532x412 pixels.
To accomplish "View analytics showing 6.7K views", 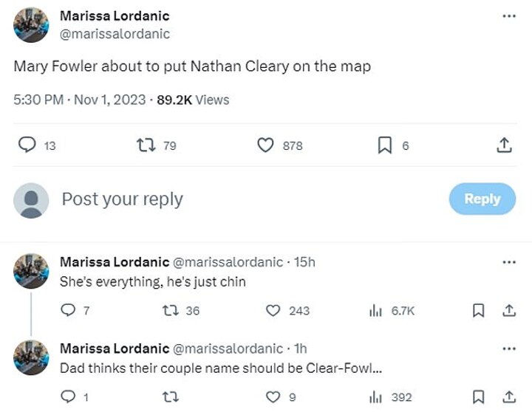I will tap(375, 311).
